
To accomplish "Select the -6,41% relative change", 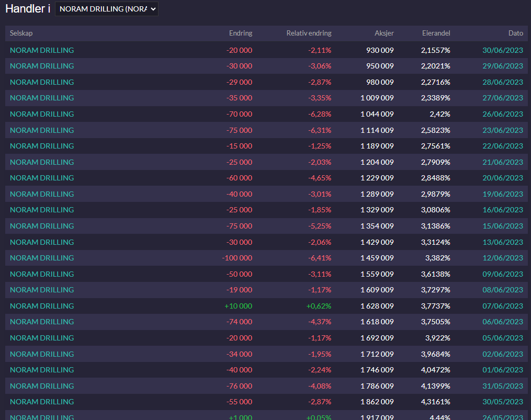I will (320, 258).
